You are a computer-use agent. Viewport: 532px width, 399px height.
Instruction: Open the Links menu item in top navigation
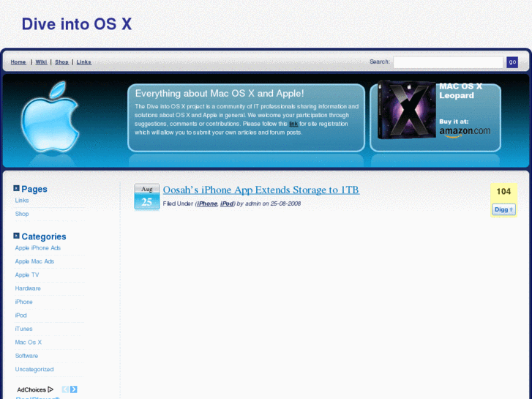84,61
